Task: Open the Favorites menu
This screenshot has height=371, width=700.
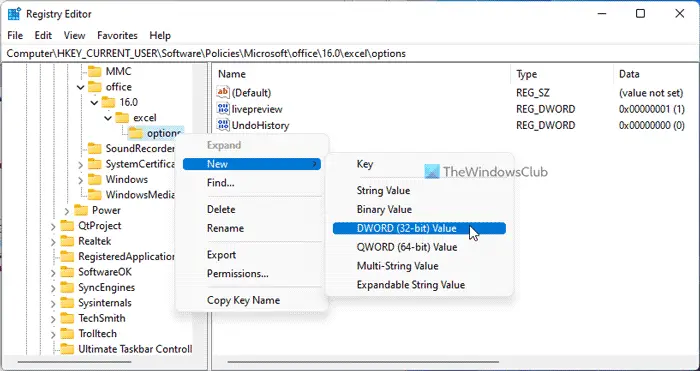Action: [117, 35]
